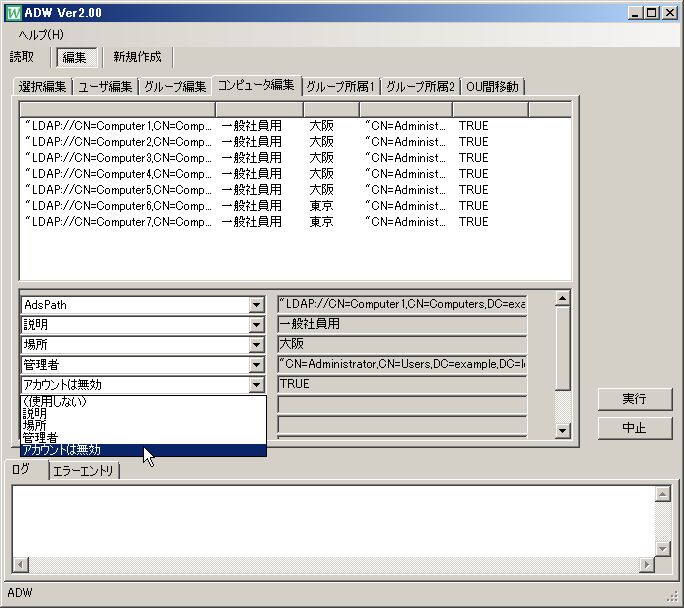
Task: Switch to the OU間移動 tab
Action: tap(492, 86)
